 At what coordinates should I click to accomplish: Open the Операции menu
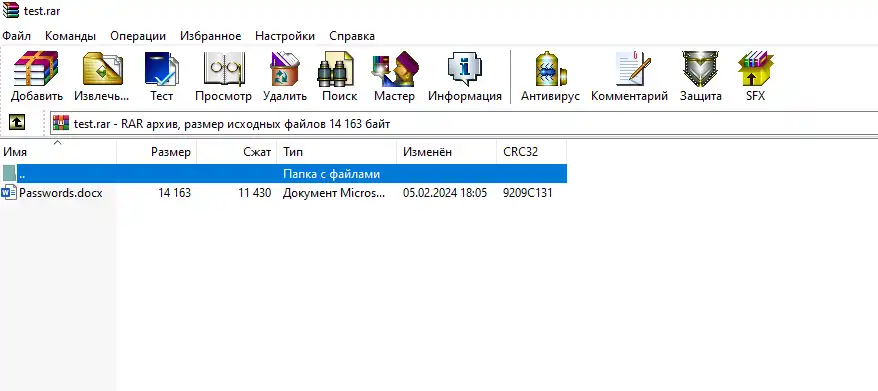pos(138,36)
